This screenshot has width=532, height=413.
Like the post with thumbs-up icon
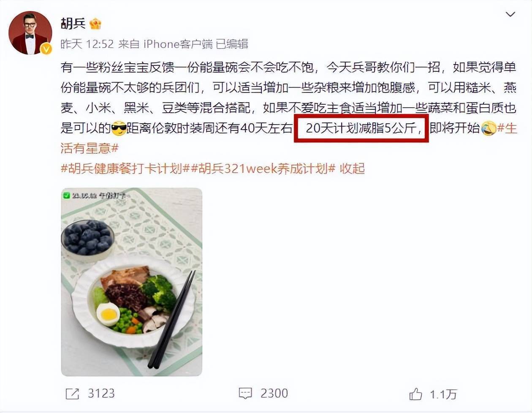pos(415,394)
